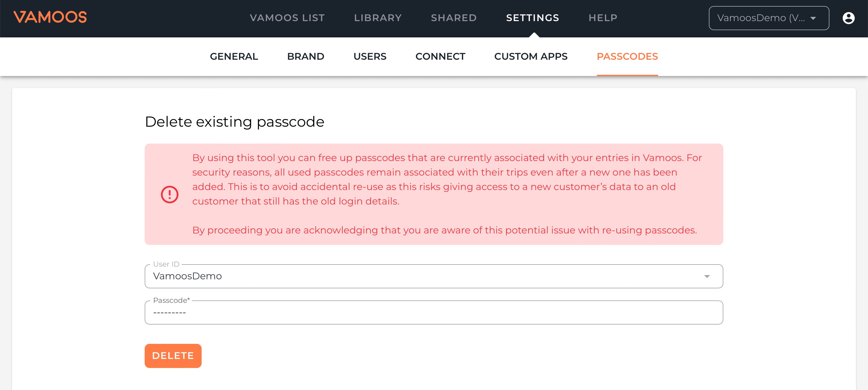Screen dimensions: 868x390
Task: Switch to the Connect tab
Action: point(440,56)
